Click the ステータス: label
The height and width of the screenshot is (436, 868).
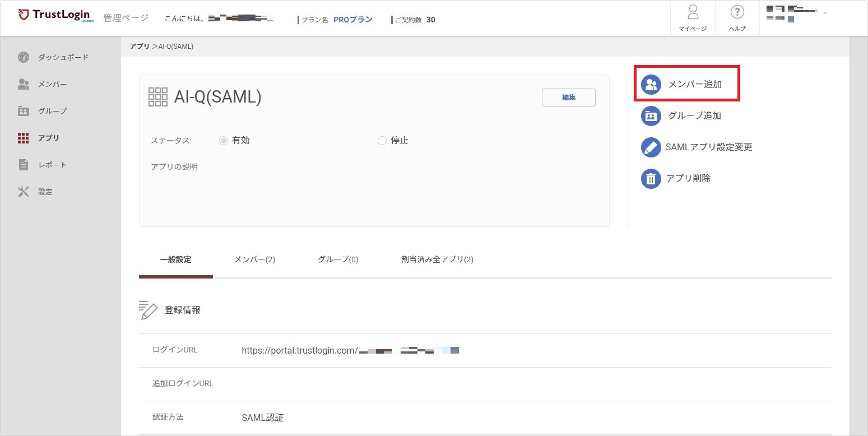coord(171,141)
